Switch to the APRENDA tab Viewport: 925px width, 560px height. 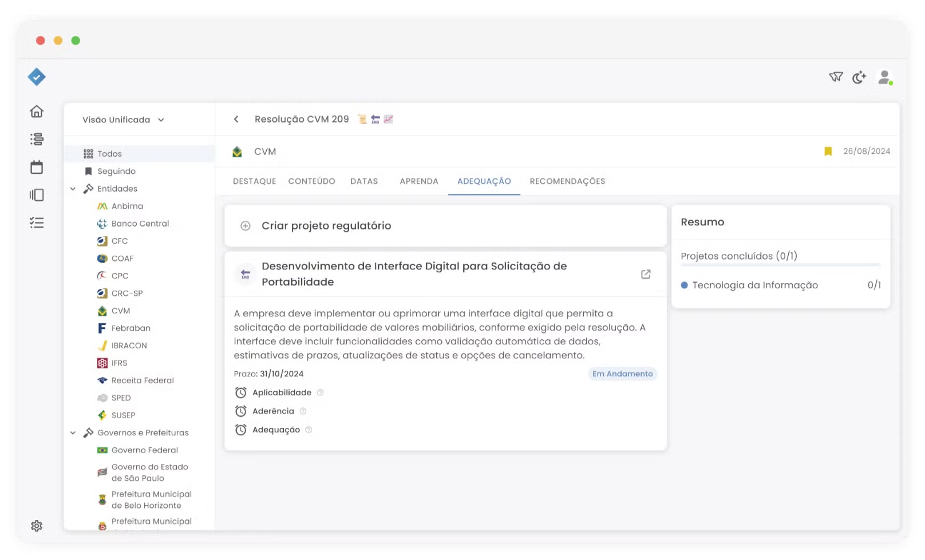(419, 181)
